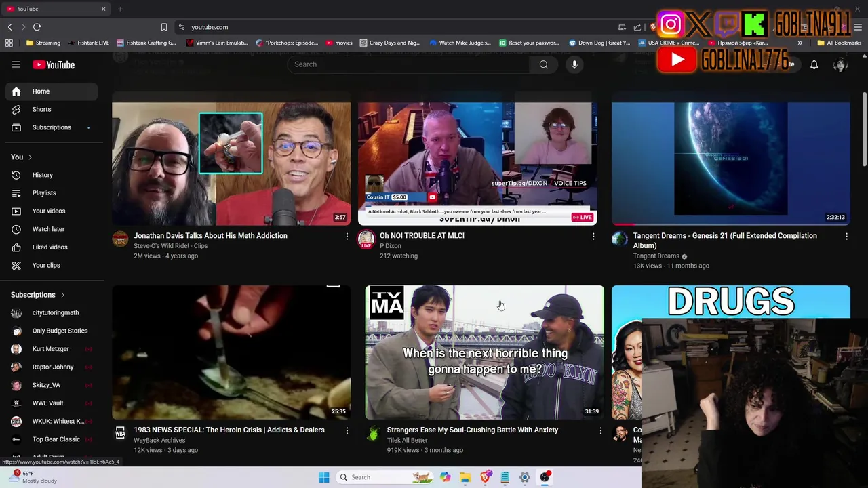Open the account avatar menu

click(840, 64)
